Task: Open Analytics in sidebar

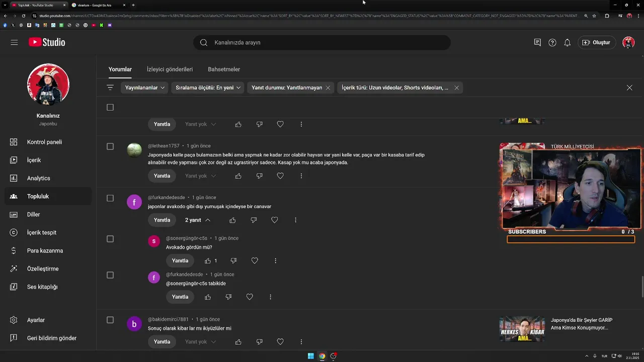Action: pyautogui.click(x=48, y=178)
